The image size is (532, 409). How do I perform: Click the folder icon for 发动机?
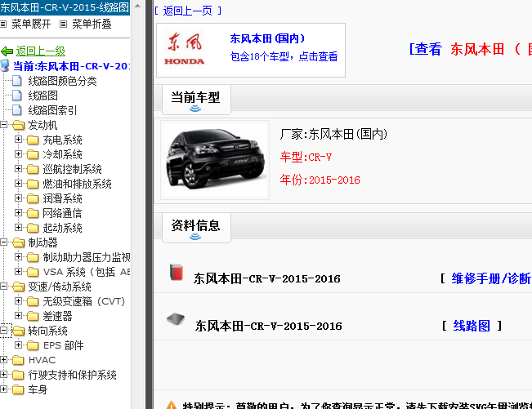tap(18, 125)
